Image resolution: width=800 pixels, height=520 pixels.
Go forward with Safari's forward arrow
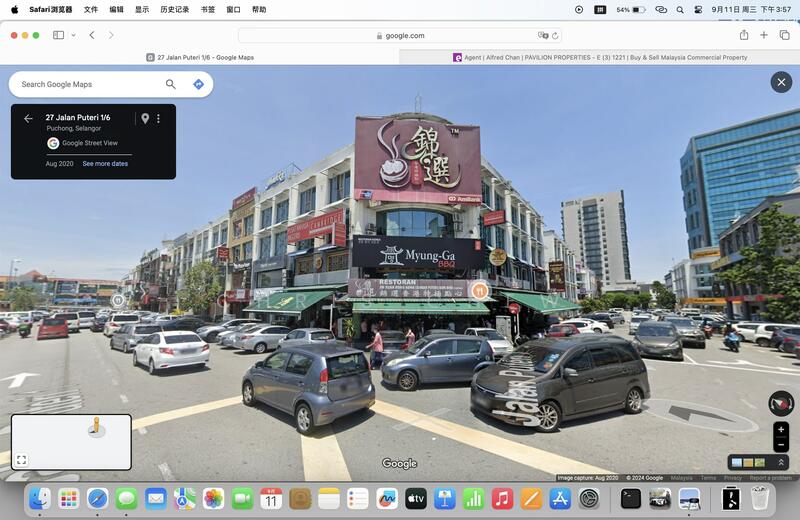click(111, 35)
